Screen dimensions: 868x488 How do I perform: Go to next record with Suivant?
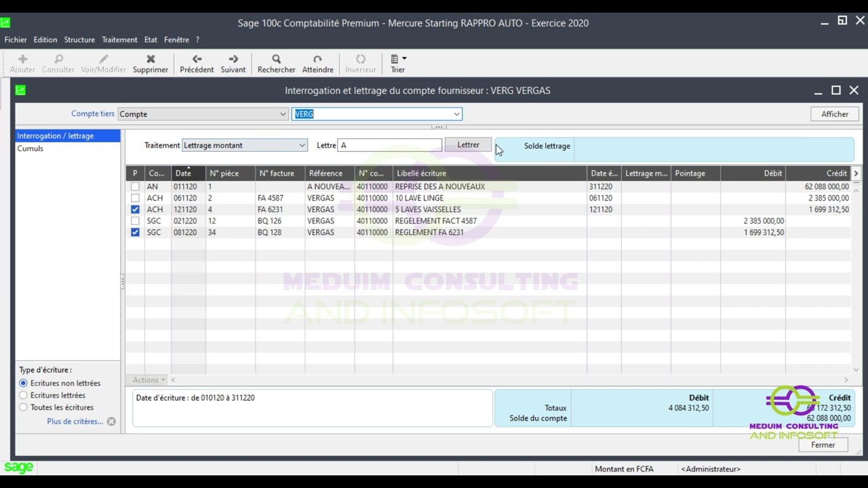(x=233, y=60)
